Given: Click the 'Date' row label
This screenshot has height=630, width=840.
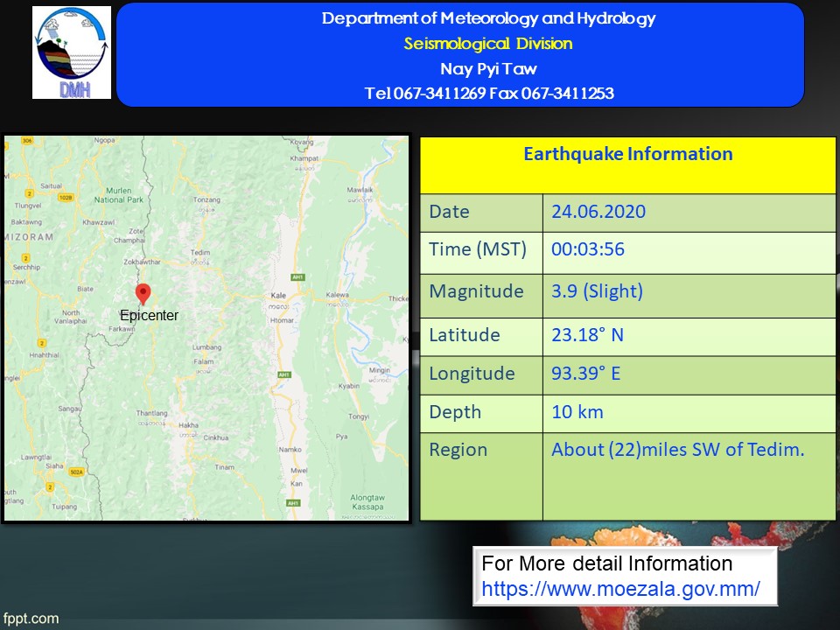Looking at the screenshot, I should [449, 212].
